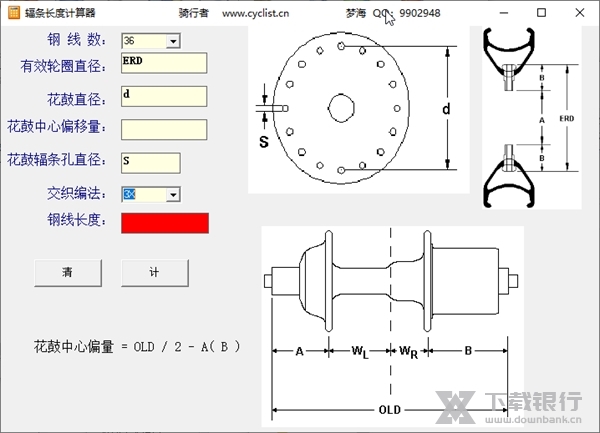Click the hub side-view OLD diagram
This screenshot has height=433, width=600.
tap(391, 326)
